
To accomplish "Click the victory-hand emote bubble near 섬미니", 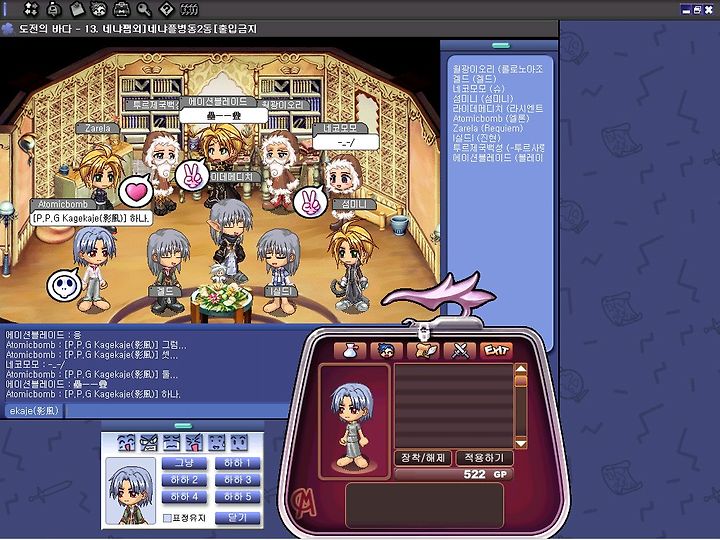I will click(x=310, y=202).
